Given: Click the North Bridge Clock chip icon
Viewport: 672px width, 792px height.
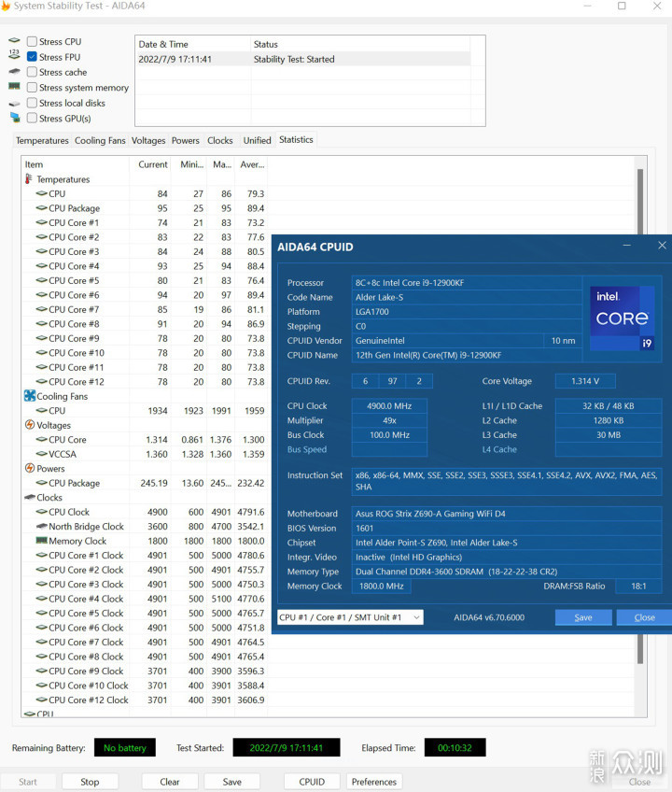Looking at the screenshot, I should [x=42, y=526].
